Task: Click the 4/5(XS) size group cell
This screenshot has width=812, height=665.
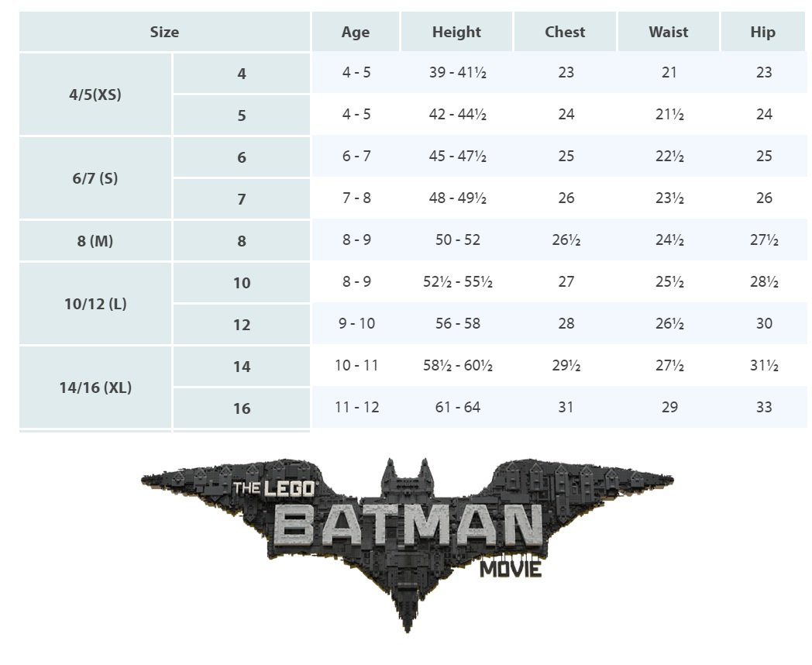Action: (95, 95)
